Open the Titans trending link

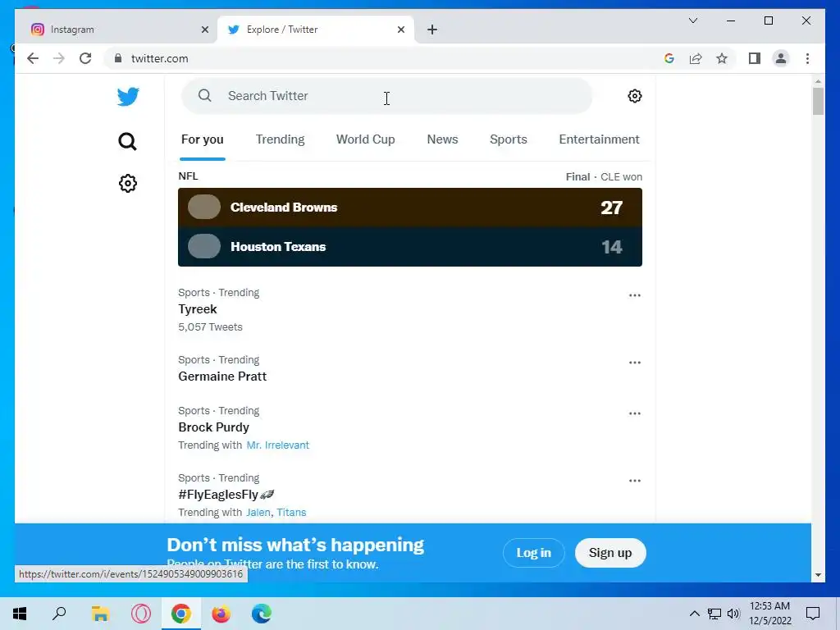291,512
